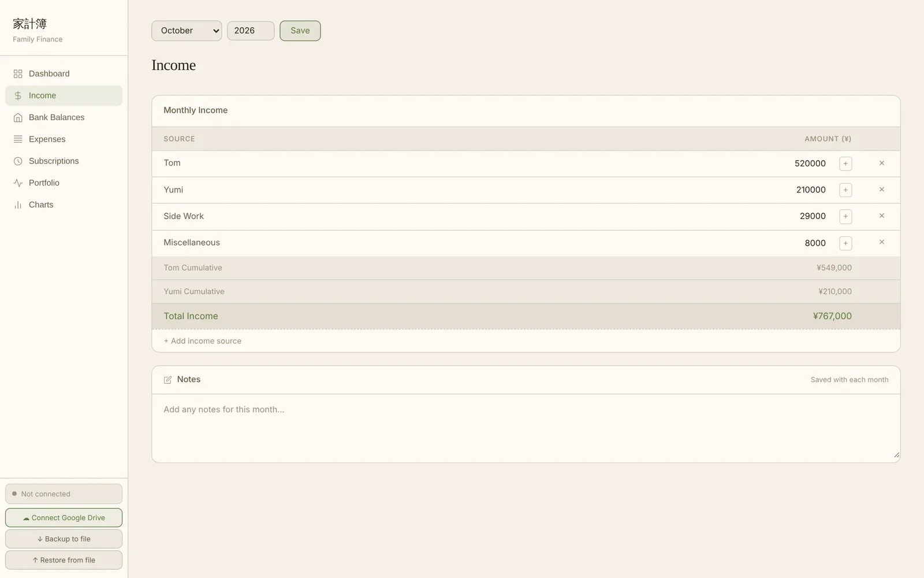Click the 家計簿 app title

tap(30, 24)
